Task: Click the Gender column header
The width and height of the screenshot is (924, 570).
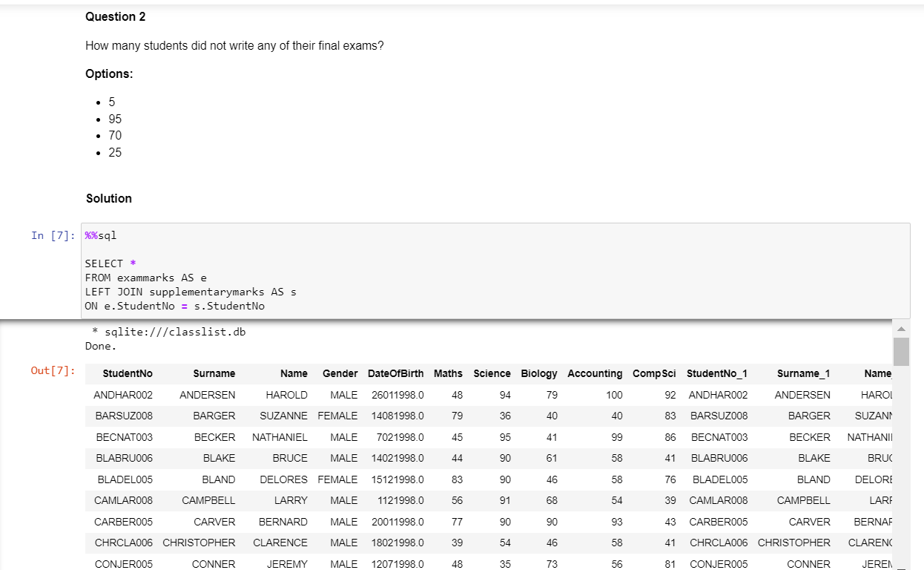Action: click(340, 373)
